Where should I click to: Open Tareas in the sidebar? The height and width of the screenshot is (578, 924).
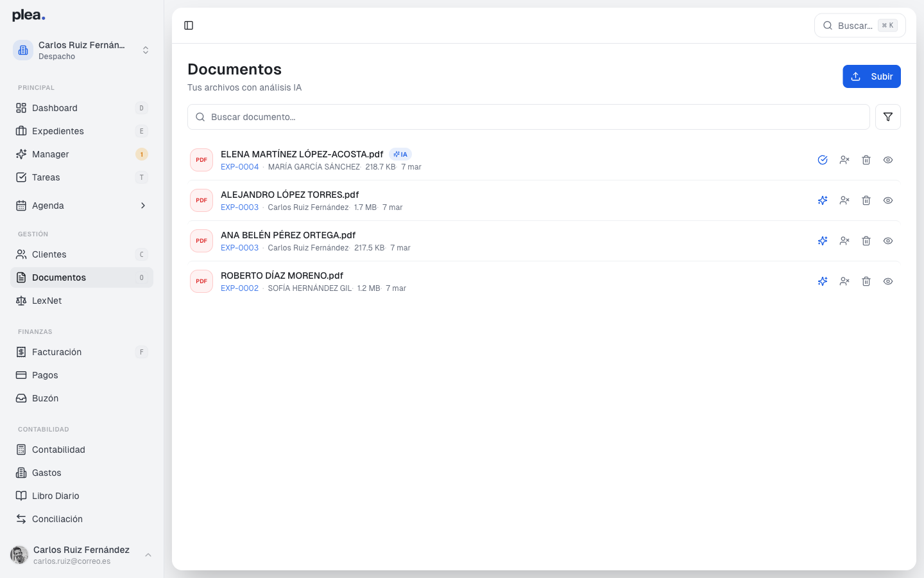82,177
